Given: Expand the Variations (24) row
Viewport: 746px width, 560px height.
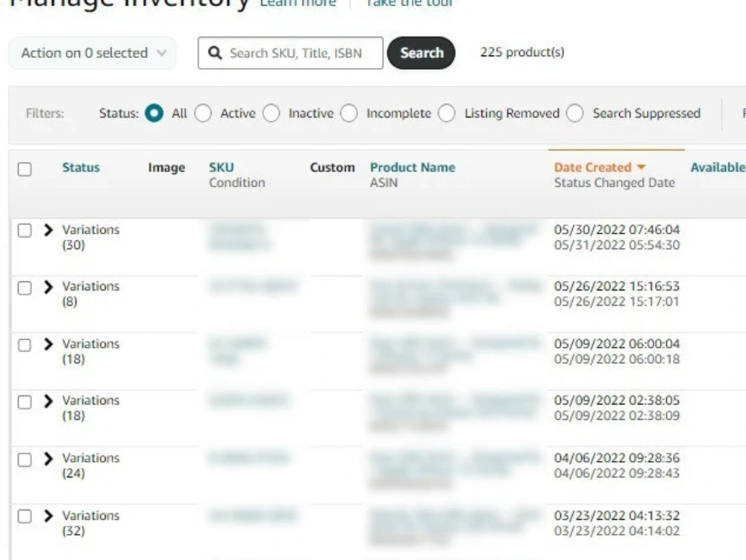Looking at the screenshot, I should coord(48,459).
